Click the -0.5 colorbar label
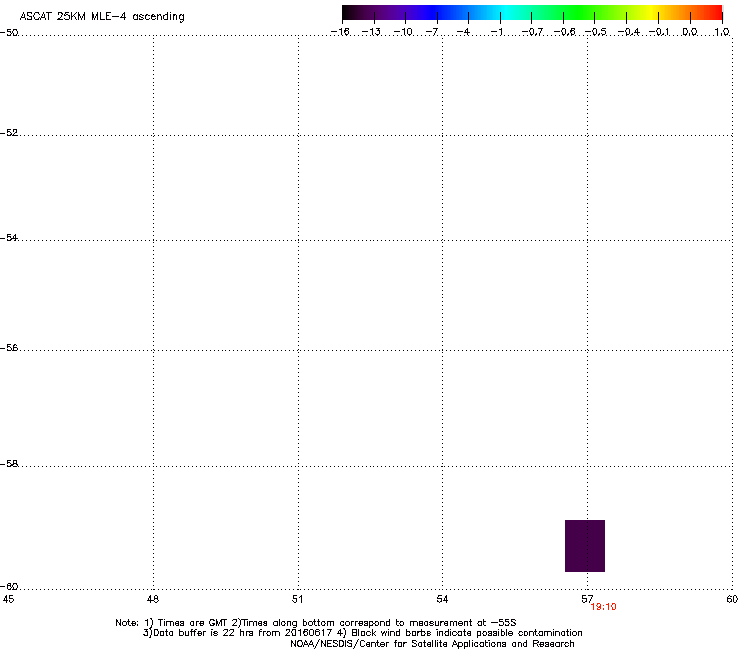The width and height of the screenshot is (740, 650). coord(596,32)
